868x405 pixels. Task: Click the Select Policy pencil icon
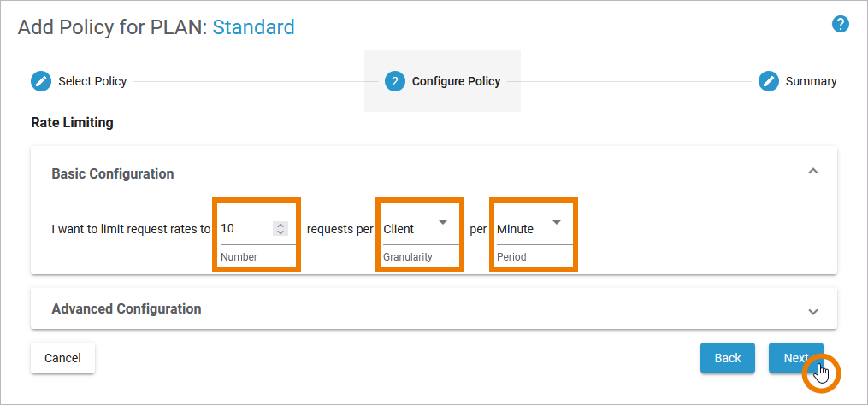tap(41, 81)
